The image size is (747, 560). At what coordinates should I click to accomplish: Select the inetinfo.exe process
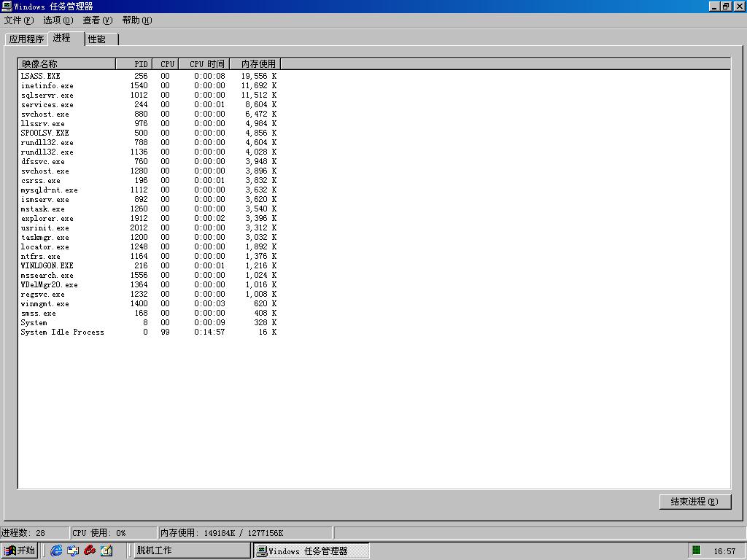[x=149, y=86]
